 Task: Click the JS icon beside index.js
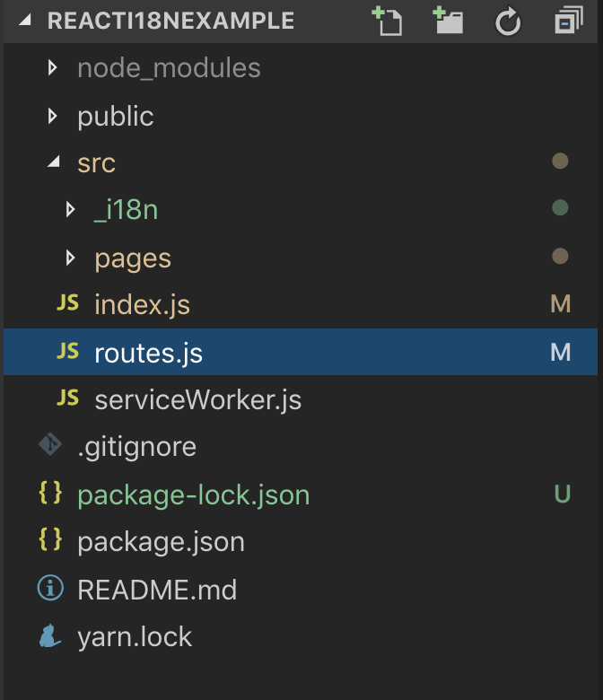pos(68,303)
